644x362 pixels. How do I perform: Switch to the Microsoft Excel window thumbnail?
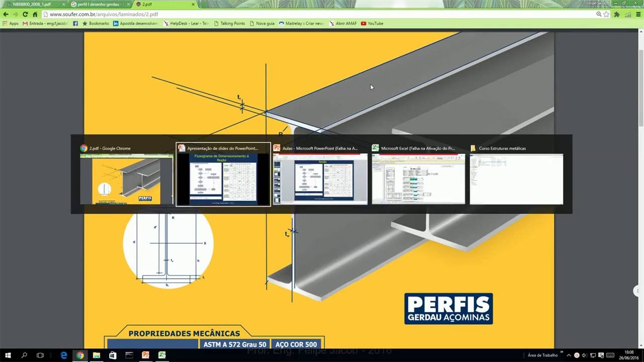(419, 174)
